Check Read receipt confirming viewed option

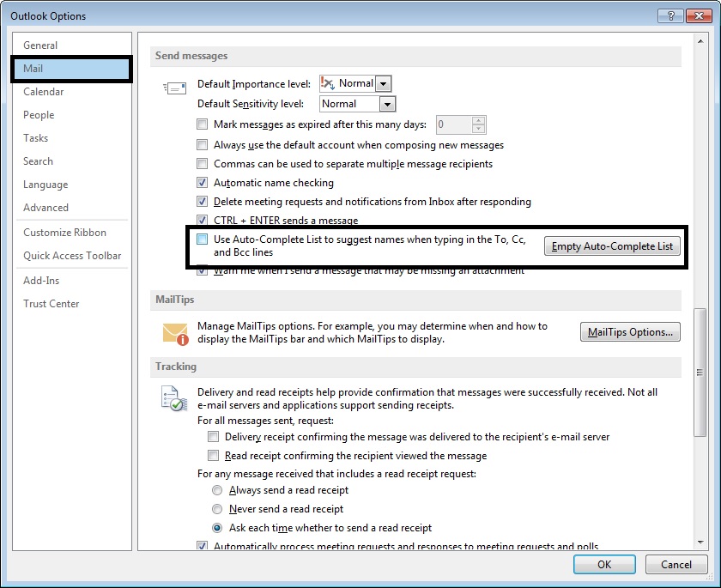[x=213, y=455]
